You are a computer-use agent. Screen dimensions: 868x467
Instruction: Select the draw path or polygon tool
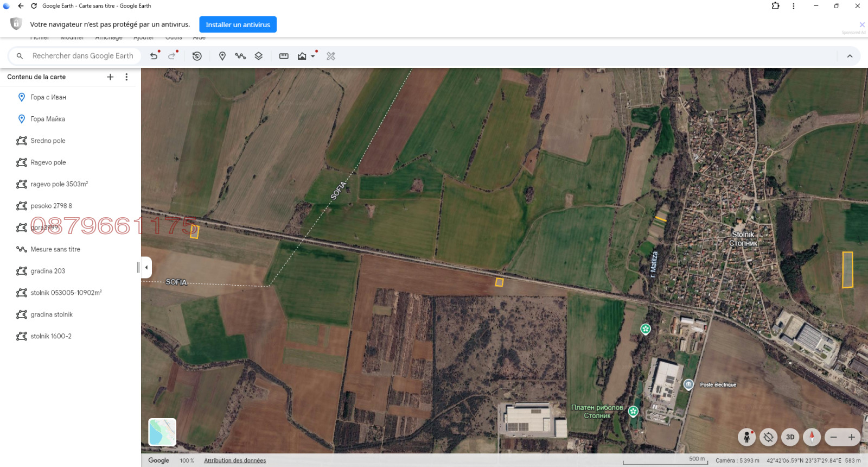240,56
